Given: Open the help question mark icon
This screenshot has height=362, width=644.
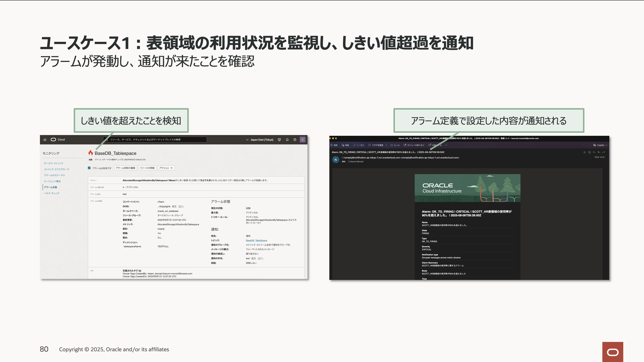Looking at the screenshot, I should (x=295, y=140).
